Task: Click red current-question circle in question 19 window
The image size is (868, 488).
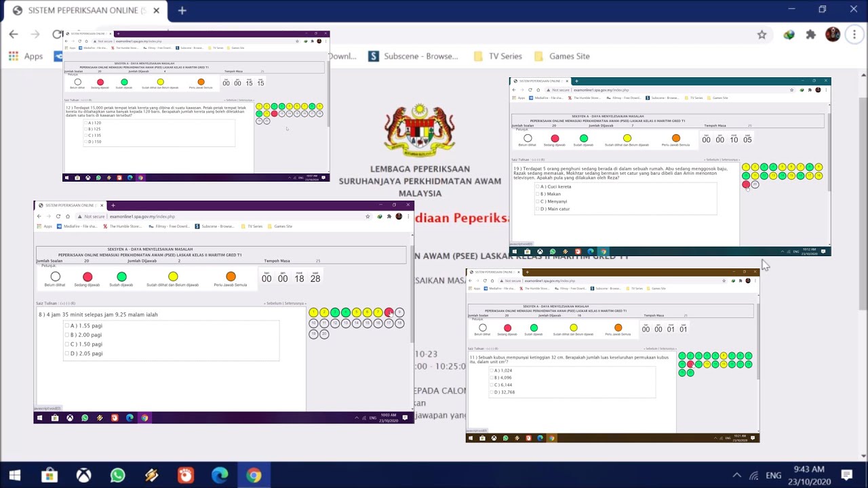Action: click(746, 184)
